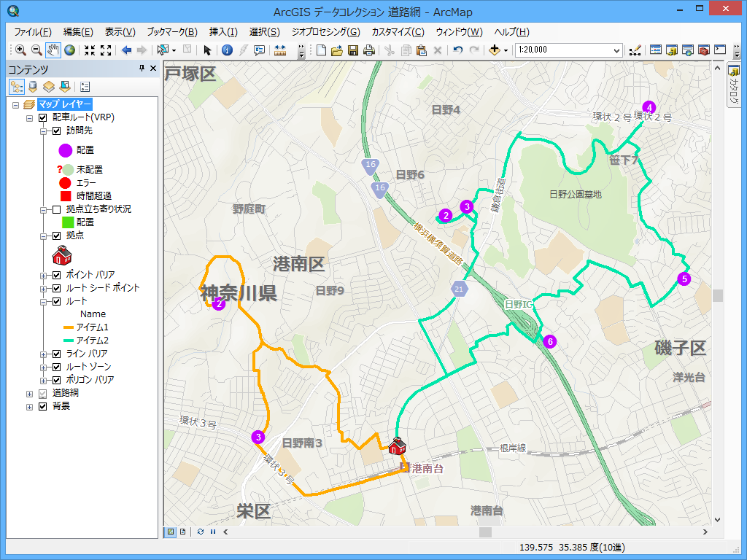Viewport: 747px width, 560px height.
Task: Activate the Identify tool
Action: coord(228,50)
